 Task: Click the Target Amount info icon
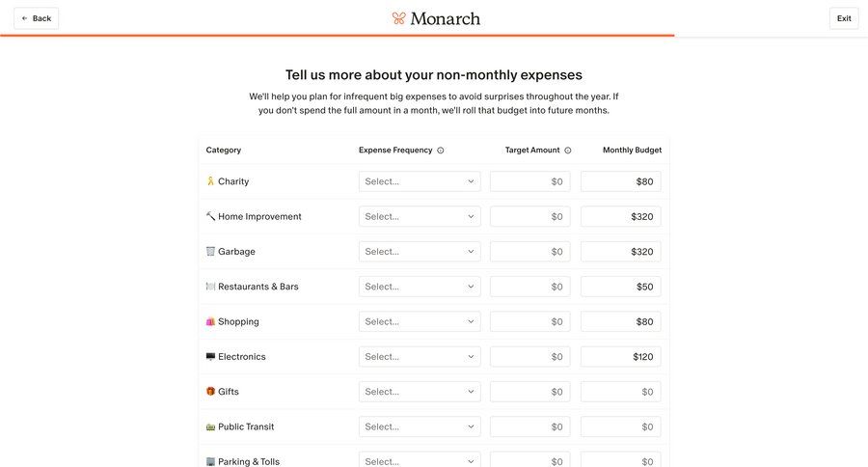click(x=568, y=151)
